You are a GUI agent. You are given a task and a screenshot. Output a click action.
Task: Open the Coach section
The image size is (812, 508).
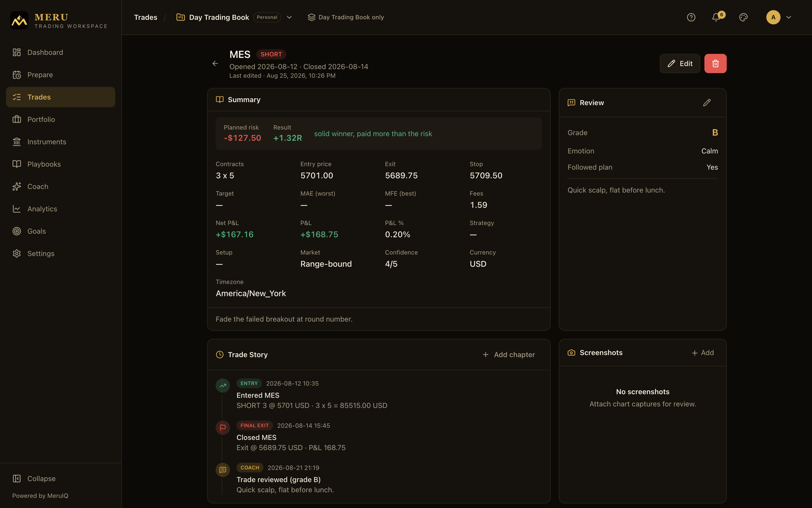[60, 186]
